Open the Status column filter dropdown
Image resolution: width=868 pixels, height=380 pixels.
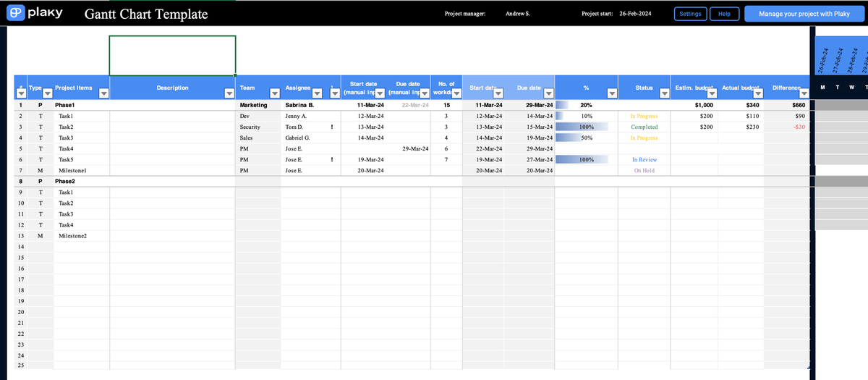[x=664, y=93]
